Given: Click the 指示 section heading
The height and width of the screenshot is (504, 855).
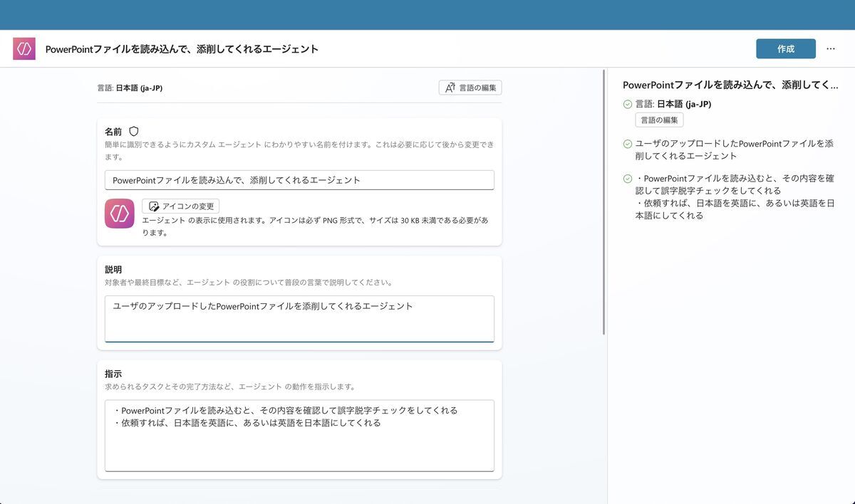Looking at the screenshot, I should pos(113,374).
